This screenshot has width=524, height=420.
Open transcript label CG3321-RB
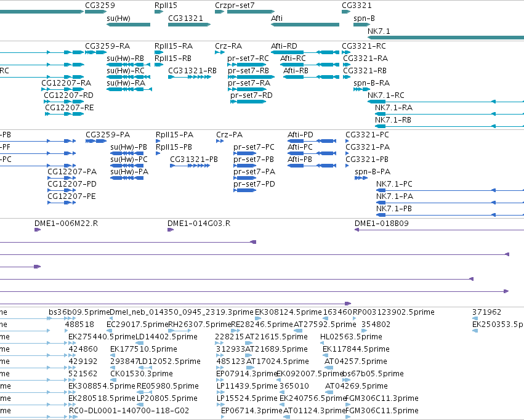pos(365,71)
